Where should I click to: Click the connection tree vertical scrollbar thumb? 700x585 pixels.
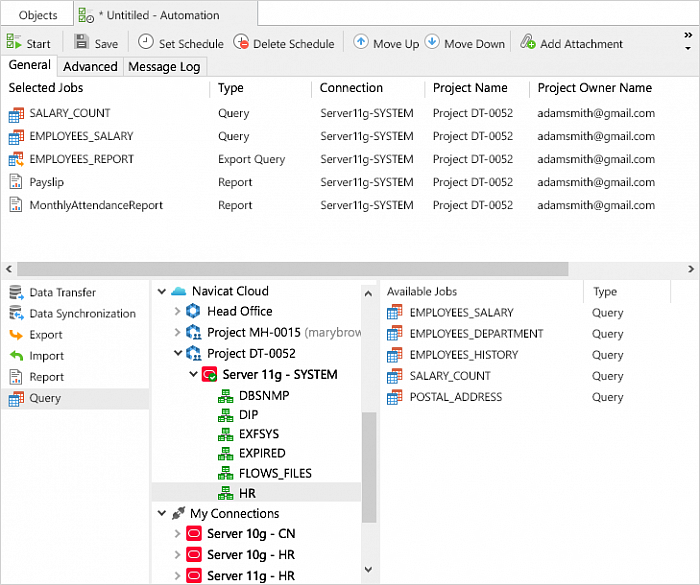(x=369, y=467)
